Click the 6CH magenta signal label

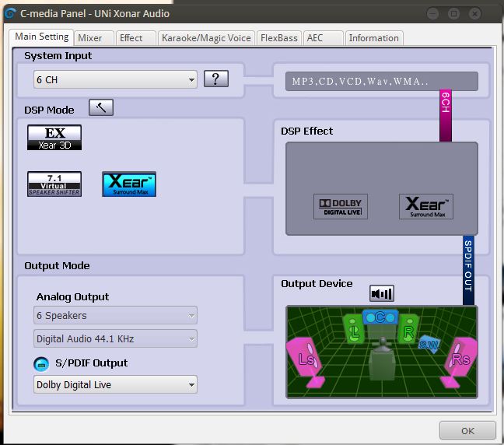click(x=446, y=115)
